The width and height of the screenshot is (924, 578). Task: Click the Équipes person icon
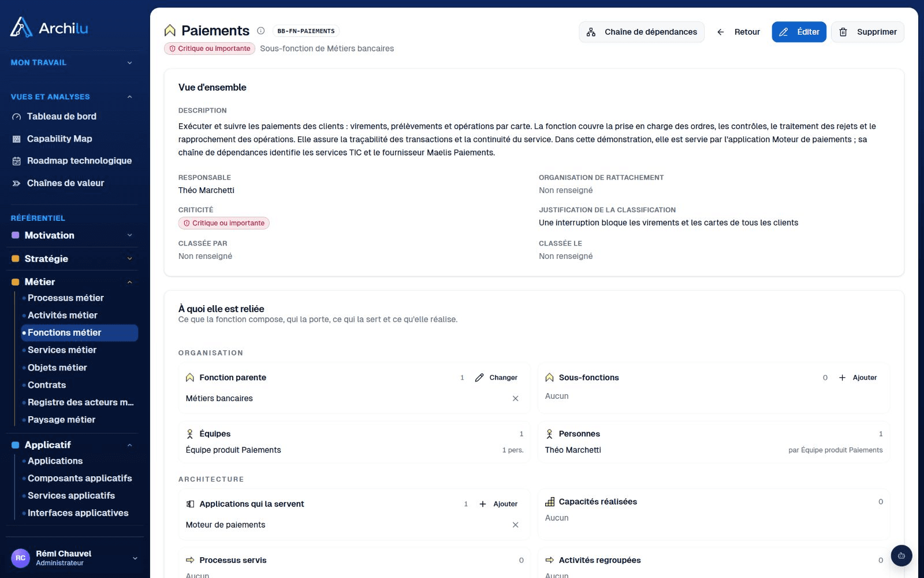pyautogui.click(x=189, y=433)
